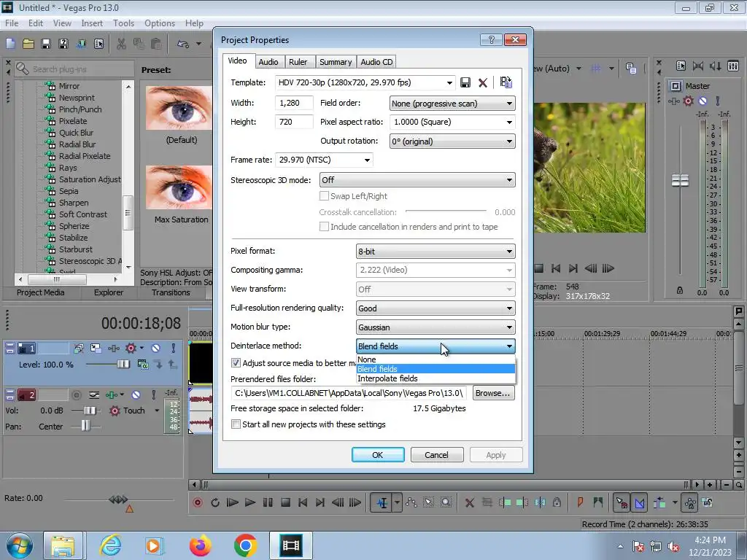Click the dialog Help question mark button

tap(491, 39)
